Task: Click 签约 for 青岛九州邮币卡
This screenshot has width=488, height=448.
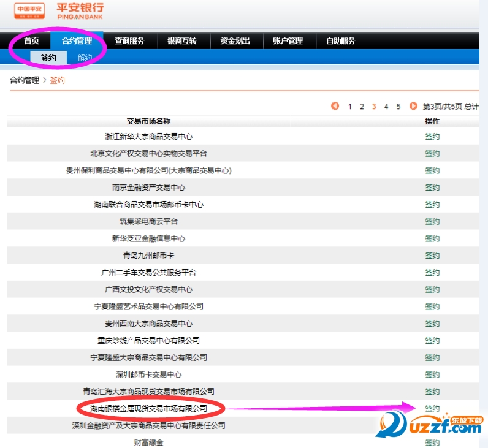Action: coord(432,256)
